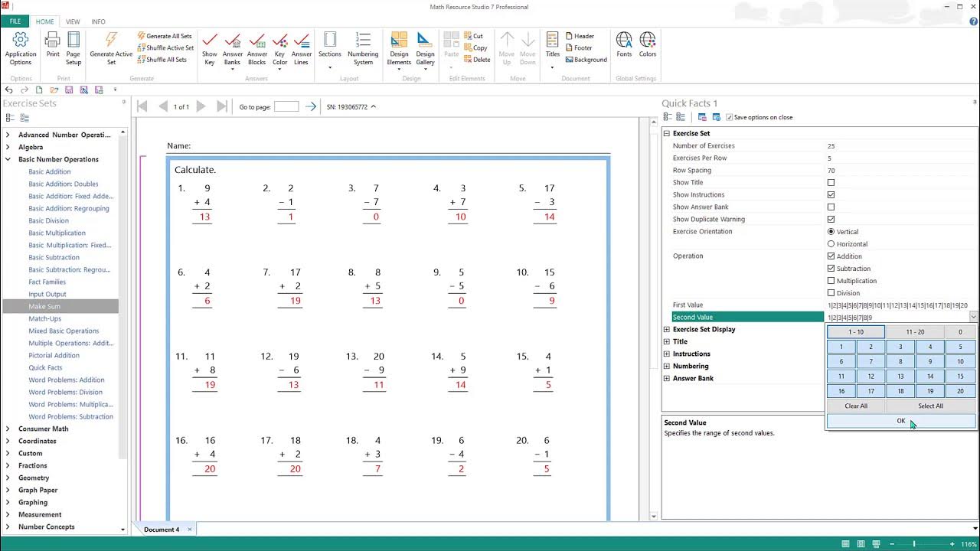Switch to the HOME ribbon tab

(44, 21)
